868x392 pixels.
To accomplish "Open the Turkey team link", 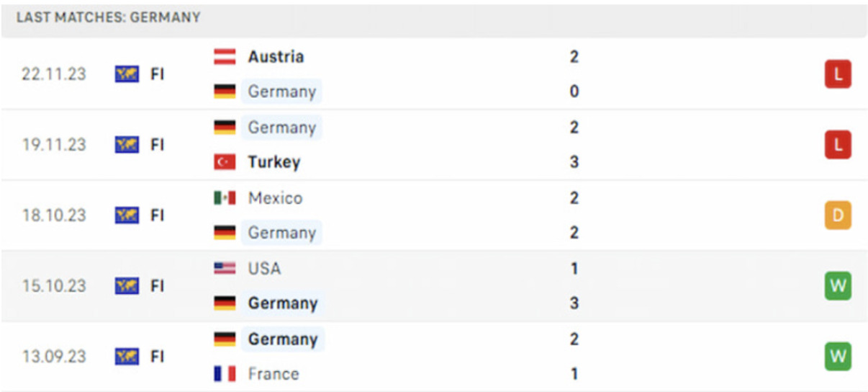I will click(x=273, y=163).
